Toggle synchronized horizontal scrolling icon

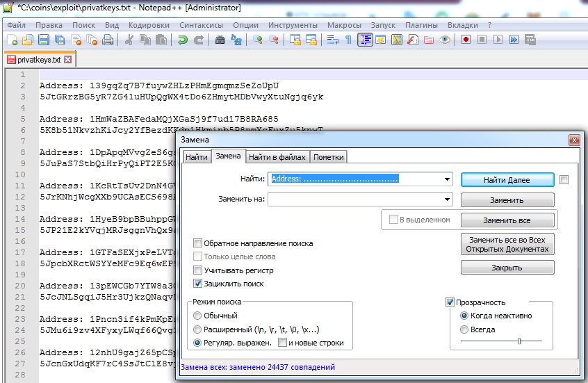click(x=311, y=40)
